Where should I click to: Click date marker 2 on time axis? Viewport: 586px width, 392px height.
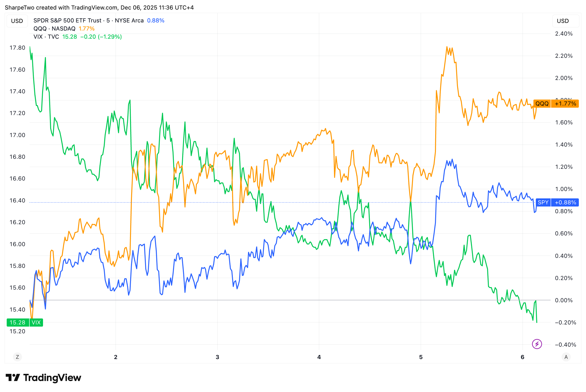coord(116,357)
